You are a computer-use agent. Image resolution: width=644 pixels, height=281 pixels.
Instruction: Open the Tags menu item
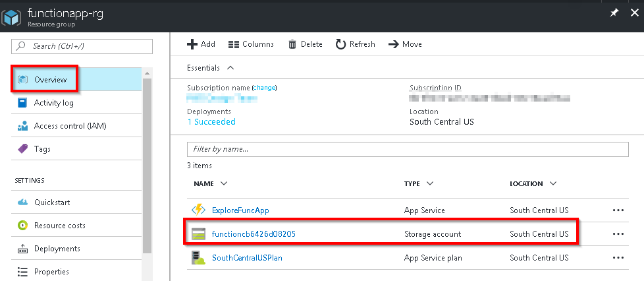point(42,149)
